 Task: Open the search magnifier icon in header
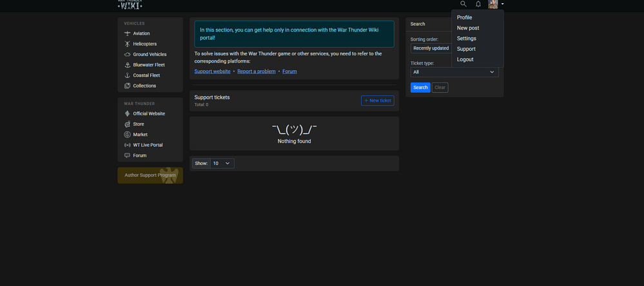(x=463, y=4)
